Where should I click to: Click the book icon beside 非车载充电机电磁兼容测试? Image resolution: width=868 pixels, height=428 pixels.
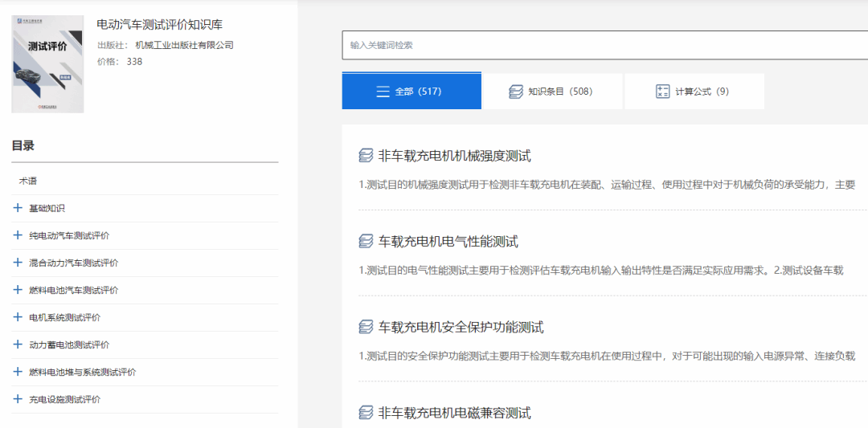366,413
